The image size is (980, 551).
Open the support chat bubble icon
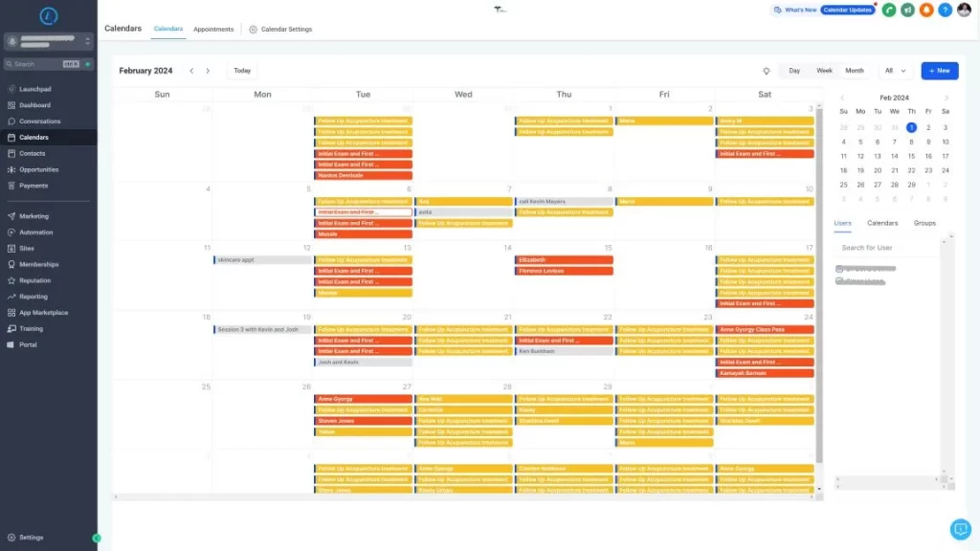pyautogui.click(x=960, y=529)
